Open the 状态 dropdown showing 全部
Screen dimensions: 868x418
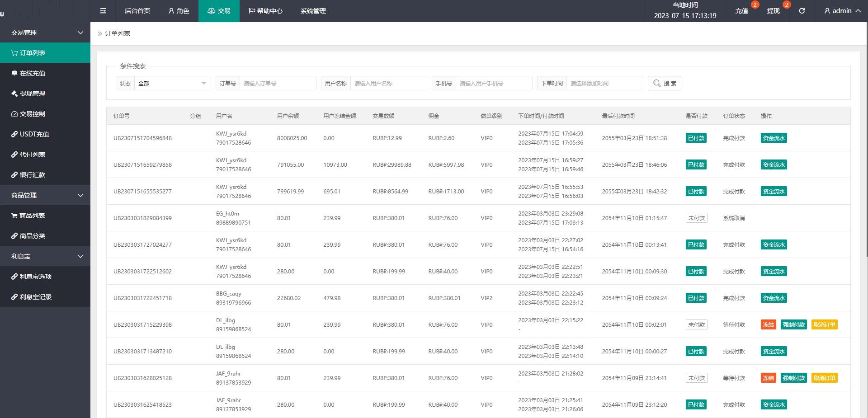pos(172,83)
